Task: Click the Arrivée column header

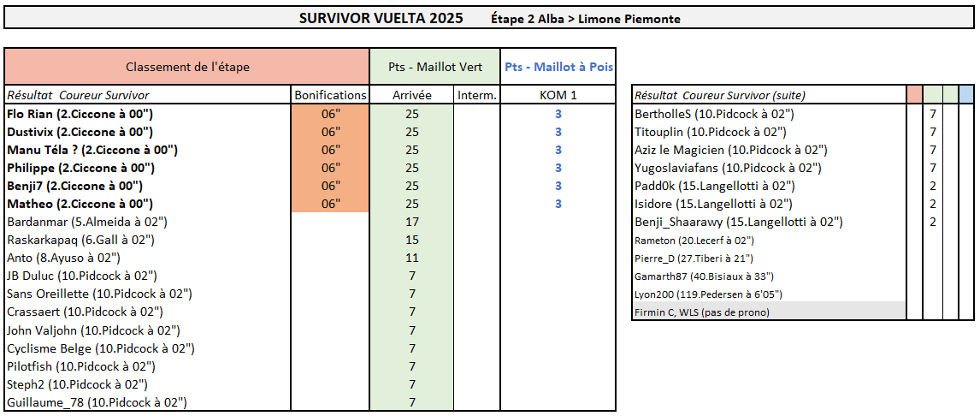Action: click(x=411, y=95)
